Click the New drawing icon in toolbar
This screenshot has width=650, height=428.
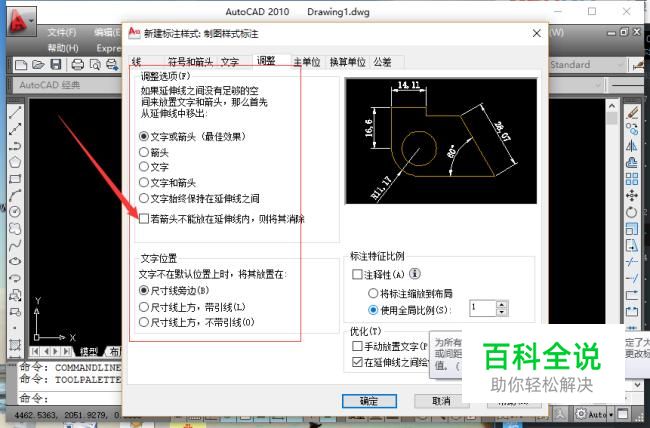tap(21, 65)
